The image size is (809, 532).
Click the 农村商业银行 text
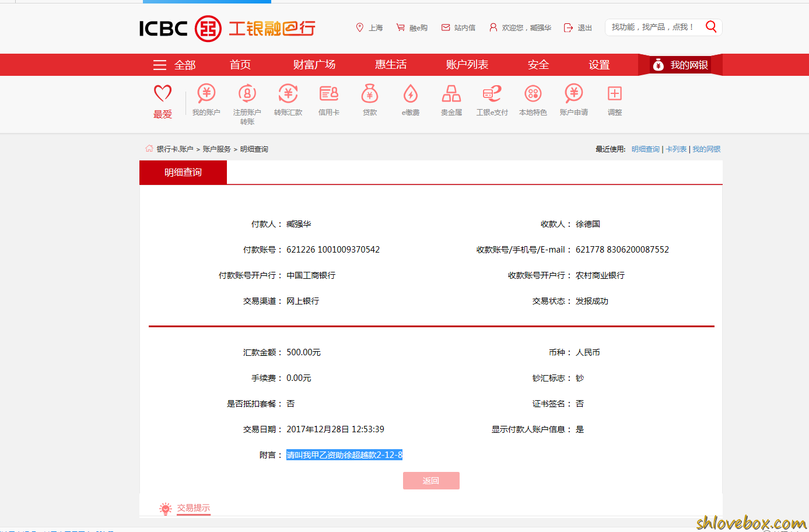pyautogui.click(x=600, y=275)
